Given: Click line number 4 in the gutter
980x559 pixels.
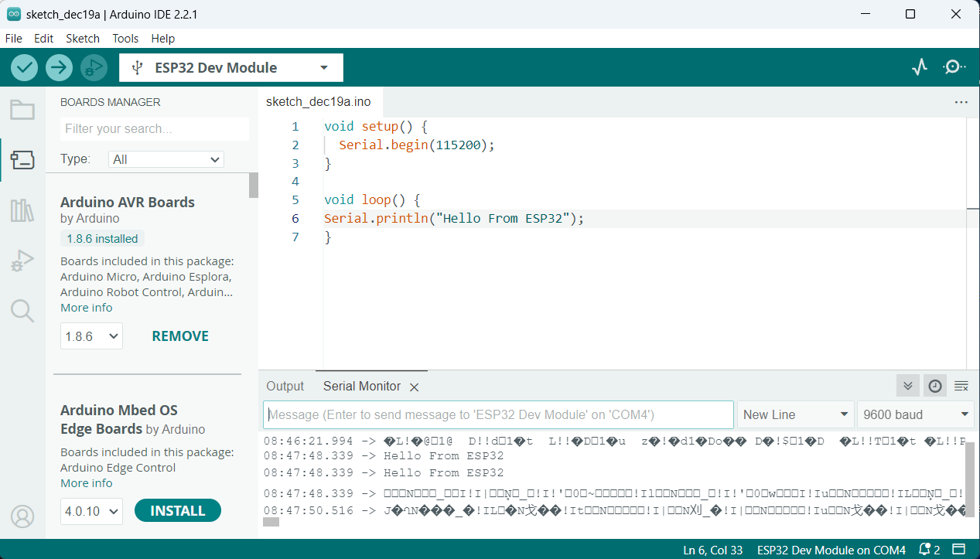Looking at the screenshot, I should click(x=295, y=181).
